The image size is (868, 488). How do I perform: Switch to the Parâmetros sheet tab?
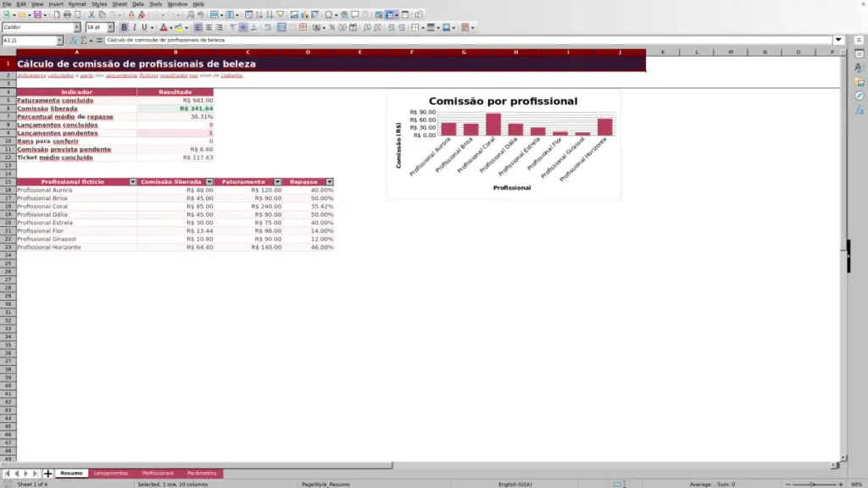tap(202, 474)
